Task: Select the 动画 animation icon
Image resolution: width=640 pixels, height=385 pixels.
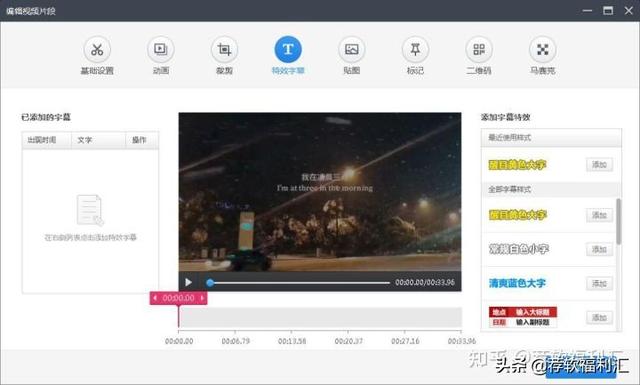Action: coord(161,50)
